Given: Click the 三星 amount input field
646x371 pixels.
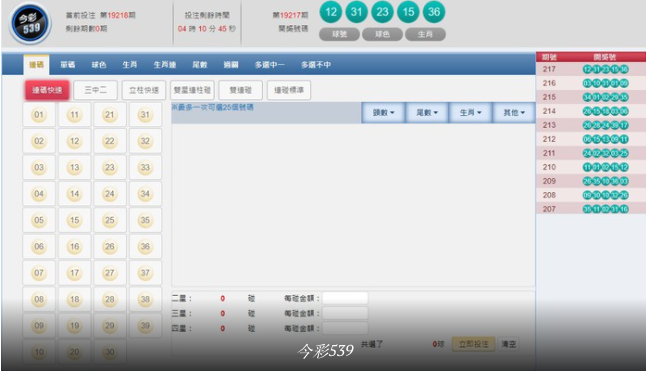Looking at the screenshot, I should pos(345,313).
